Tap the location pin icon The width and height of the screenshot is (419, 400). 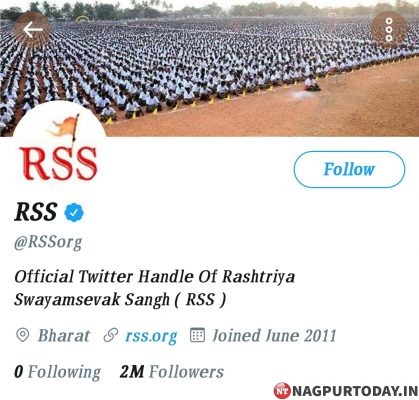coord(23,335)
